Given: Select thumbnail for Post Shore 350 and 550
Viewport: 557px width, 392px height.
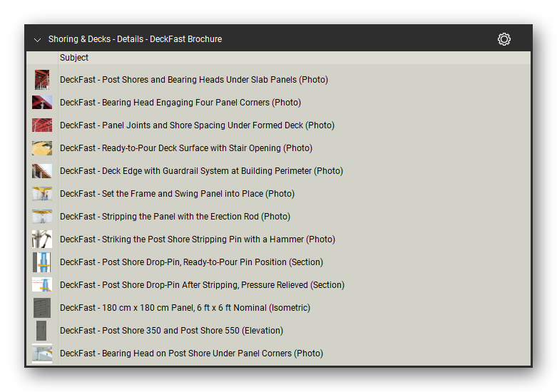Looking at the screenshot, I should point(41,331).
